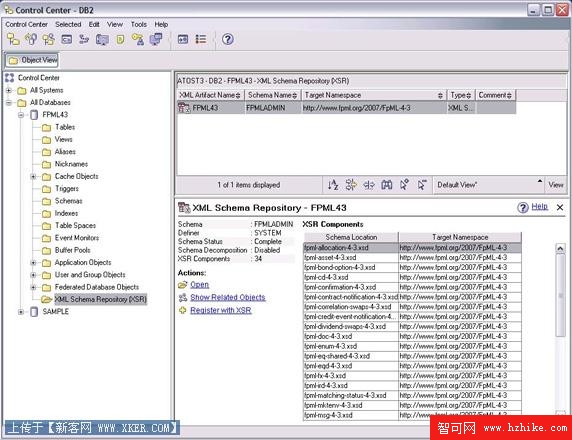Click the binoculars find icon
Image resolution: width=572 pixels, height=440 pixels.
click(387, 185)
